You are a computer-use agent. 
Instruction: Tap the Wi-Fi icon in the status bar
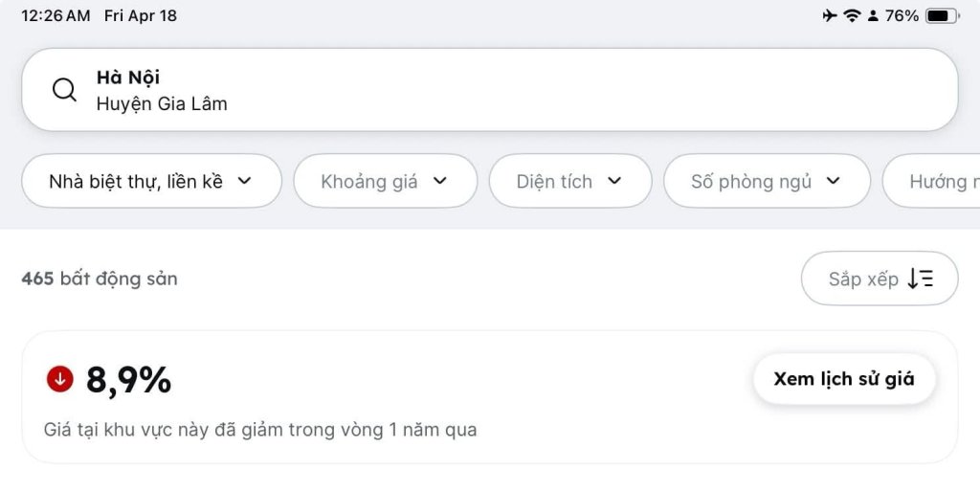pos(852,15)
